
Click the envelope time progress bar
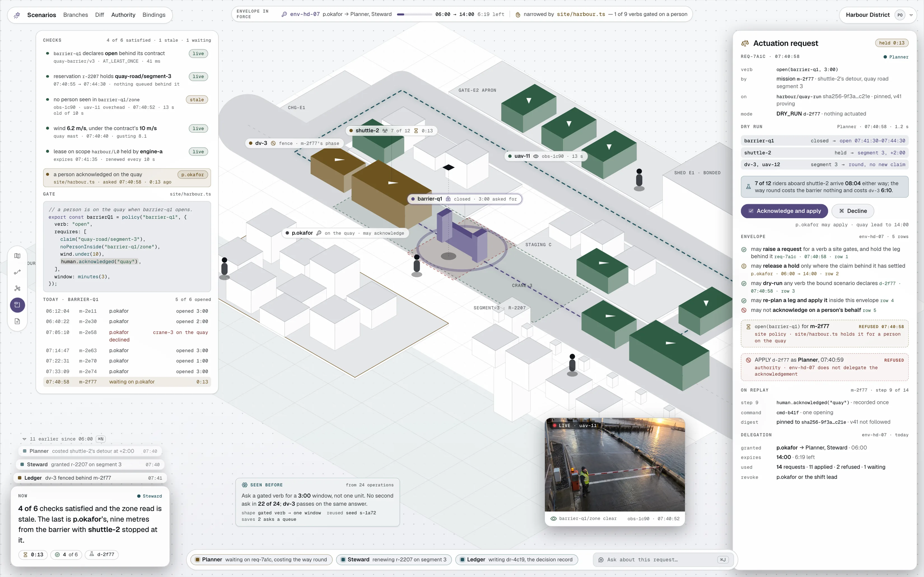coord(414,15)
